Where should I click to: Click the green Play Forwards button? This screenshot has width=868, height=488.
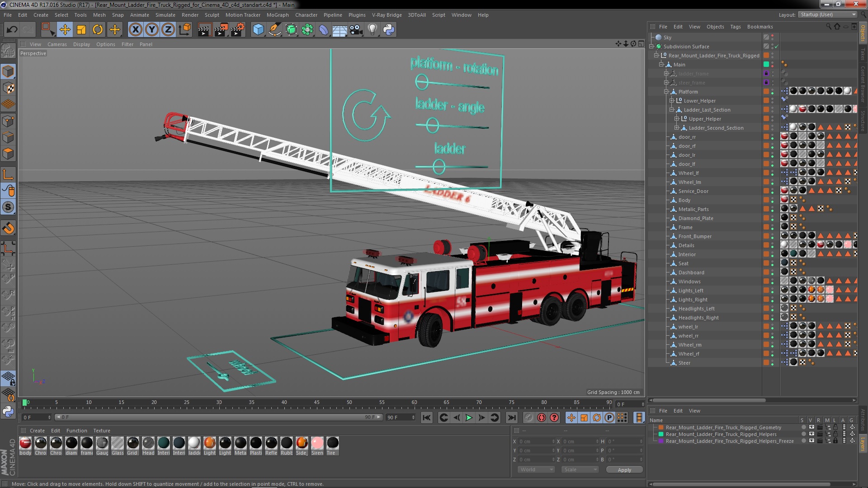[469, 418]
